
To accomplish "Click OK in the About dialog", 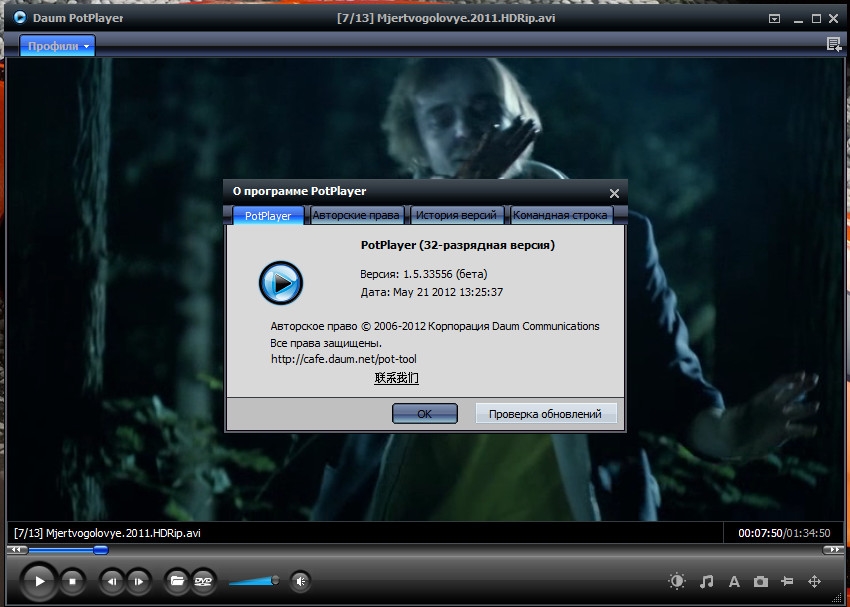I will (424, 414).
